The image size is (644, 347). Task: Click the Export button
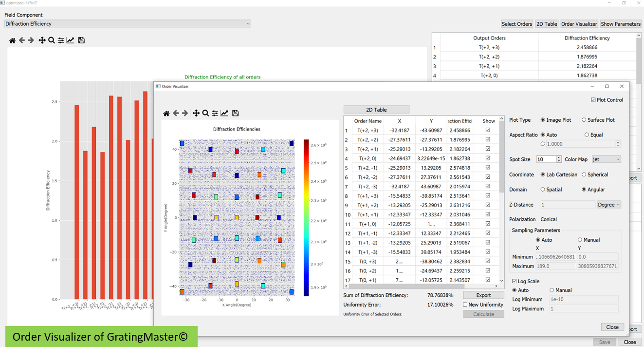(483, 295)
